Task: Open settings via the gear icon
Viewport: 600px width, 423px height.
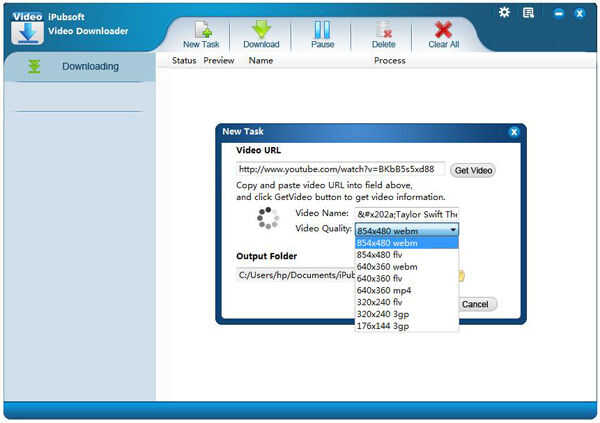Action: point(504,13)
